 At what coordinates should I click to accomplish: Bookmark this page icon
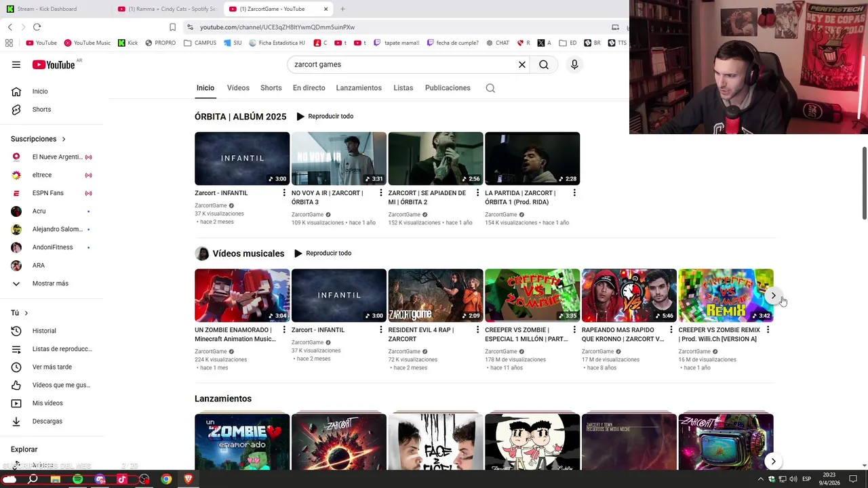172,27
